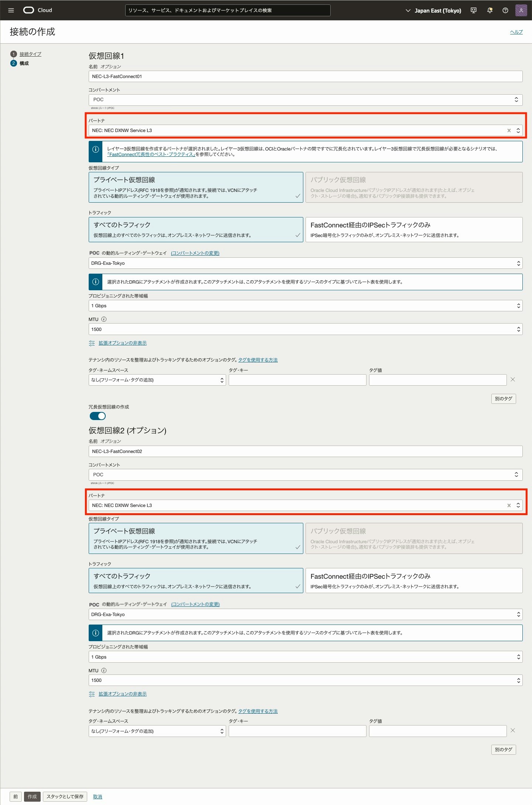Select step 2 構成 in wizard
The width and height of the screenshot is (532, 805).
tap(24, 63)
